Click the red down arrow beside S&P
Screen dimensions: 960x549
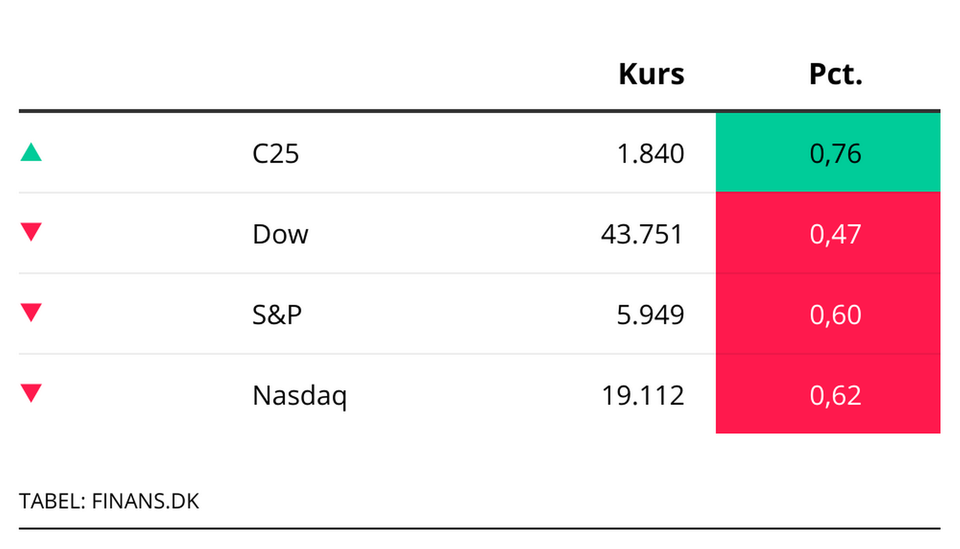pyautogui.click(x=31, y=313)
